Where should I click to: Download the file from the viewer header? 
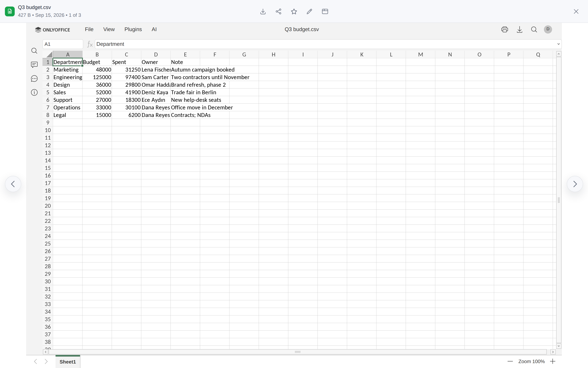pyautogui.click(x=263, y=11)
